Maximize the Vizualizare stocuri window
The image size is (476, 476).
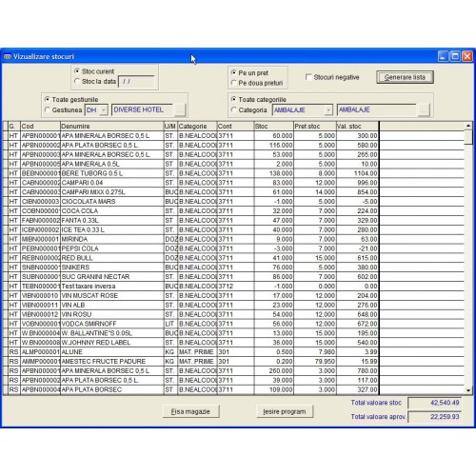tap(455, 56)
